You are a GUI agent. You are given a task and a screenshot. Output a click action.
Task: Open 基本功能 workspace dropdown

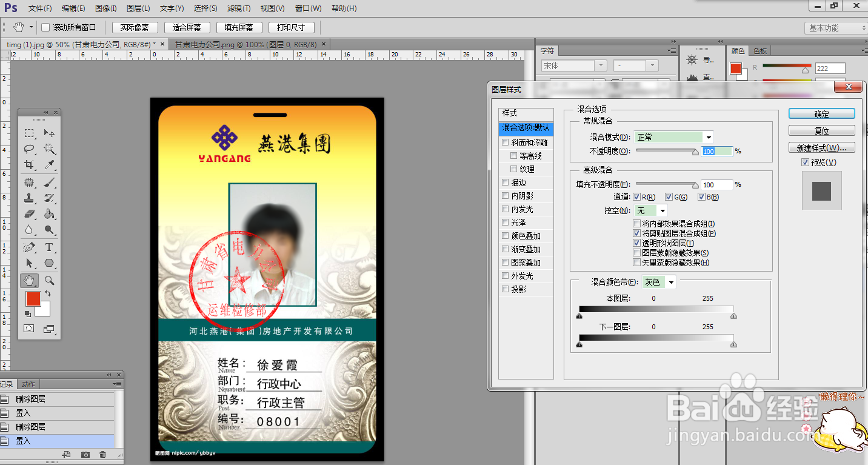click(836, 28)
